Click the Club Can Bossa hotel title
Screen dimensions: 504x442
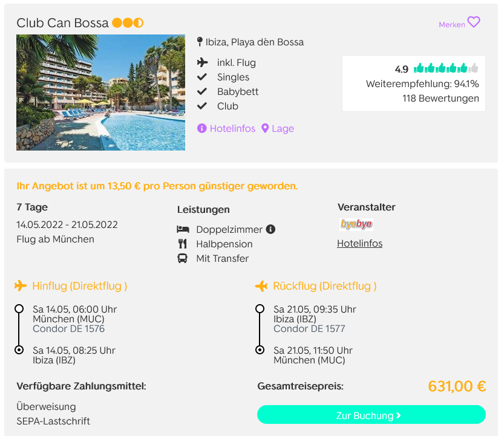tap(63, 23)
